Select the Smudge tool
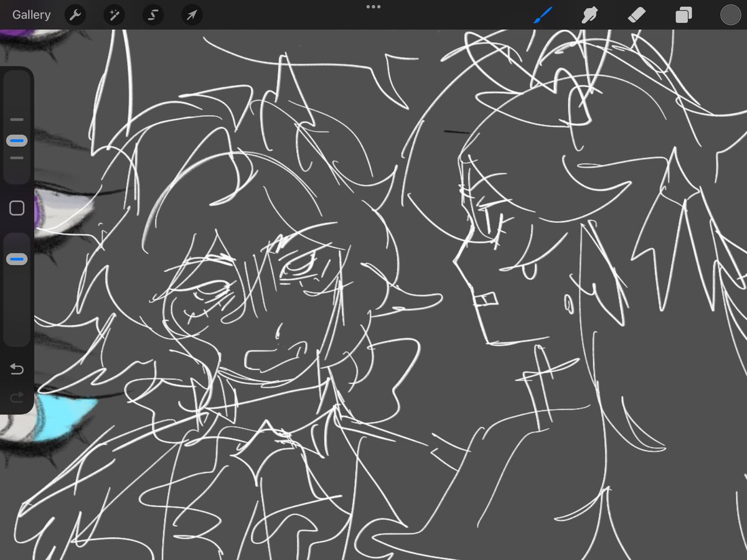 [590, 15]
